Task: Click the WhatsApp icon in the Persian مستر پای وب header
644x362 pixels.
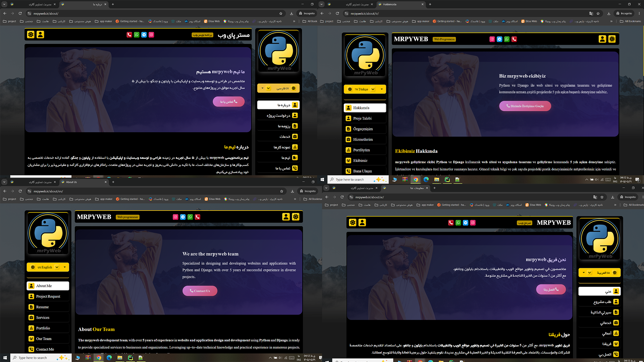Action: 137,35
